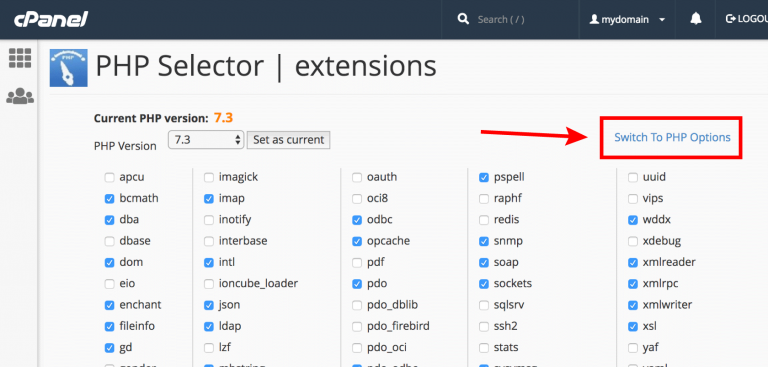Enable the interbase extension checkbox
This screenshot has width=768, height=367.
(209, 241)
